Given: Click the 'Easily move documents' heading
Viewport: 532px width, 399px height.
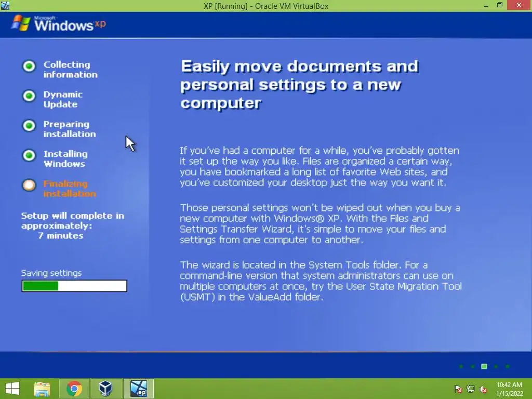Looking at the screenshot, I should point(300,85).
